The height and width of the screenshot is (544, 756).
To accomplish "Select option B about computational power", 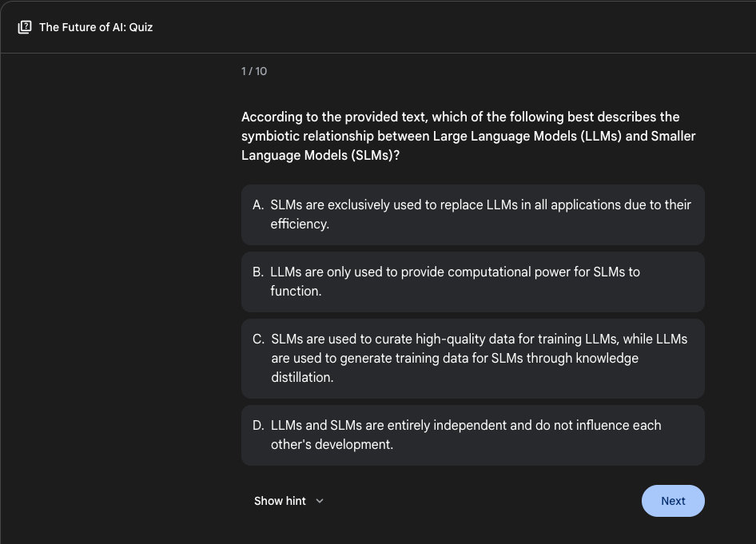I will (472, 282).
